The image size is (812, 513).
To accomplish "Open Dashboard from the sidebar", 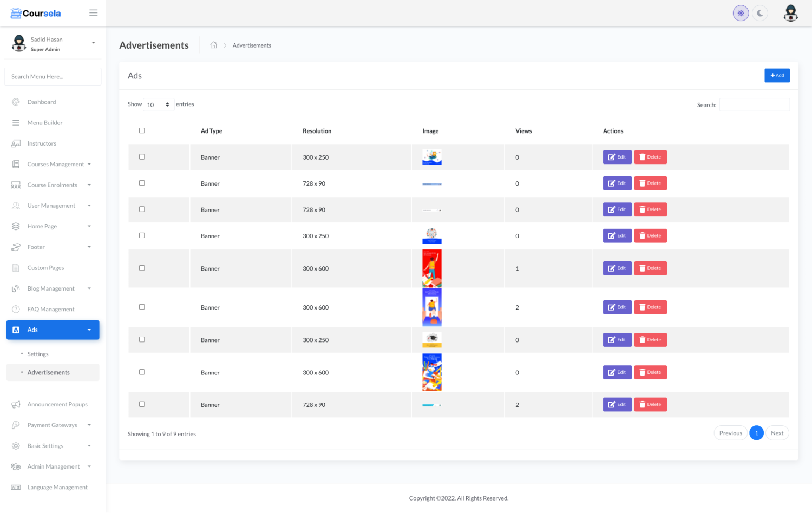I will coord(42,102).
